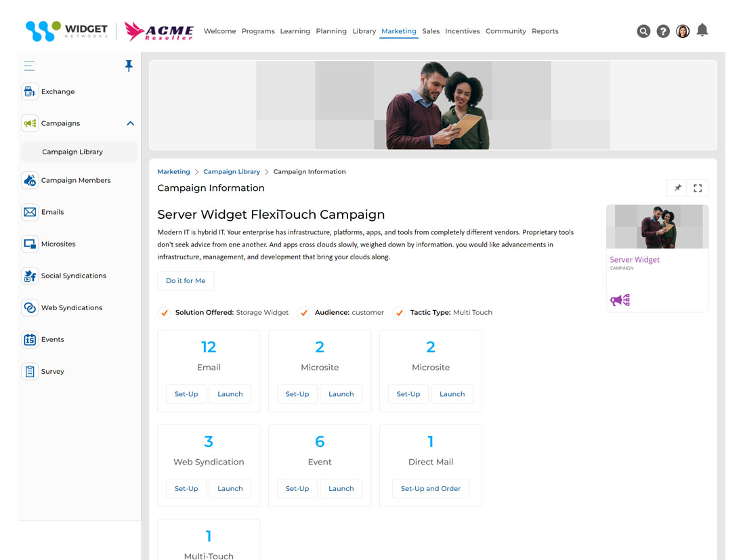
Task: Select the Emails envelope icon in the sidebar
Action: (29, 212)
